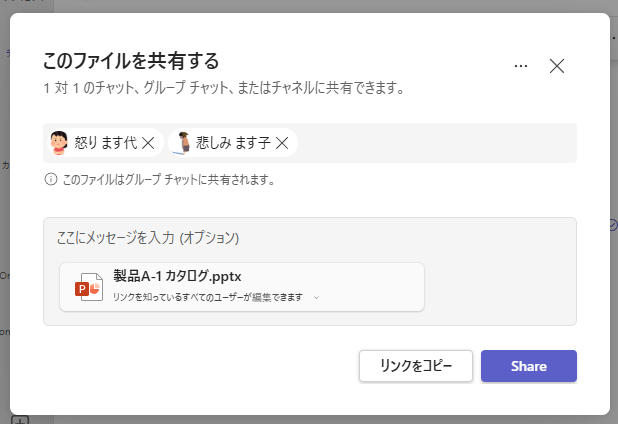618x424 pixels.
Task: Click the 製品A-1 カタログ.pptx file name
Action: (177, 276)
